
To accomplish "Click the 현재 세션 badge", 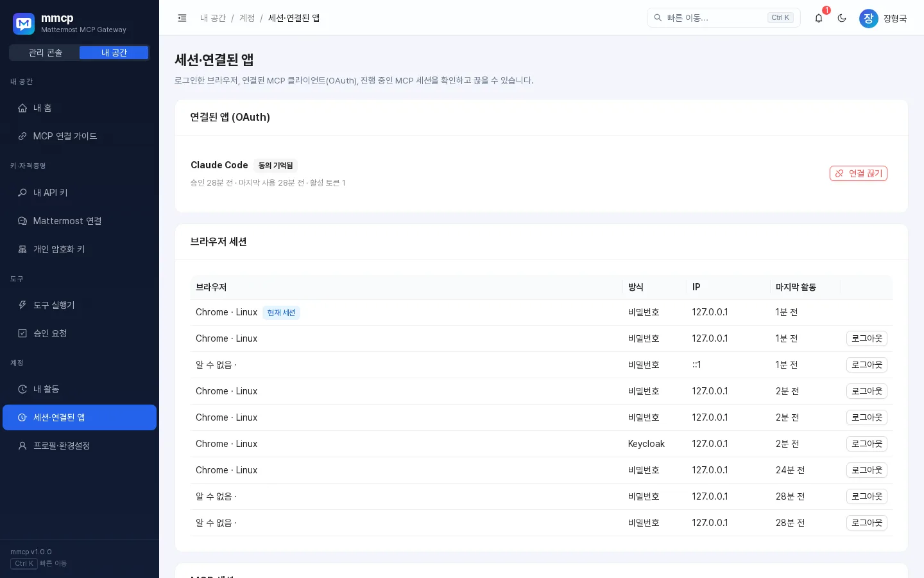I will click(x=281, y=313).
